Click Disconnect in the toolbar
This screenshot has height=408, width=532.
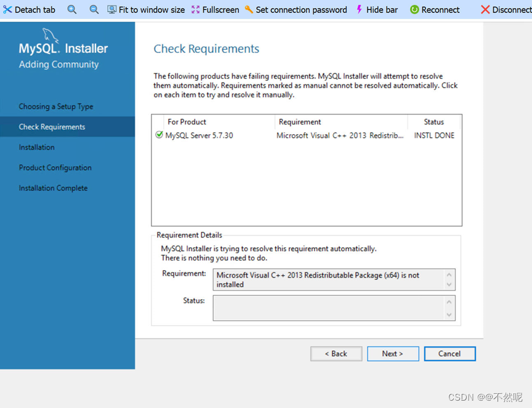pos(506,10)
